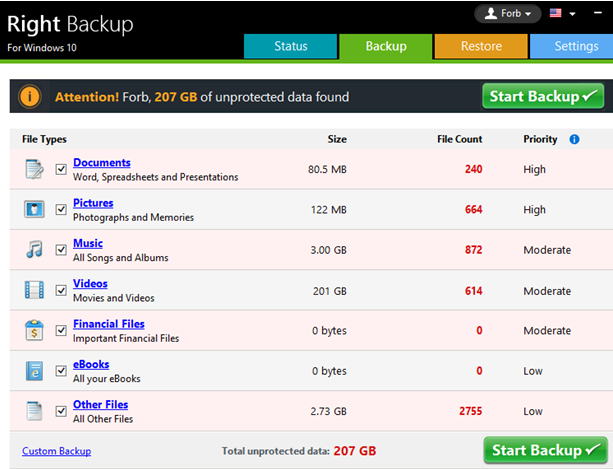
Task: Click the bottom Start Backup button
Action: pyautogui.click(x=545, y=450)
